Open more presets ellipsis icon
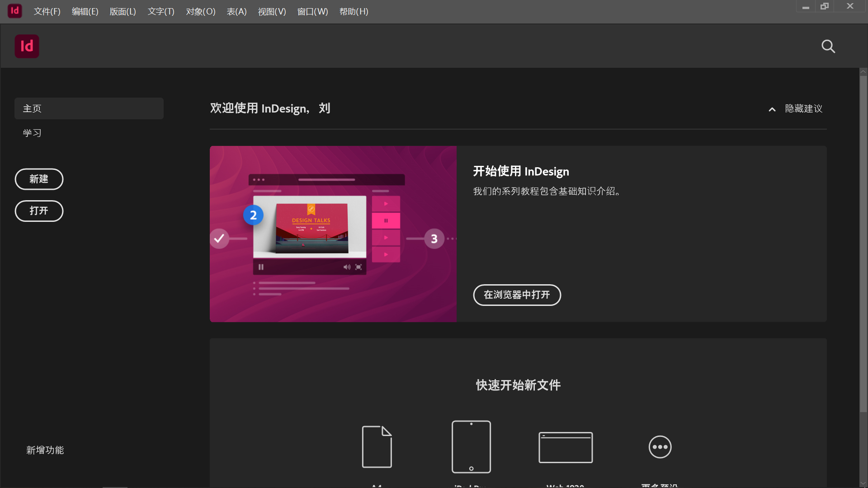The image size is (868, 488). click(660, 447)
